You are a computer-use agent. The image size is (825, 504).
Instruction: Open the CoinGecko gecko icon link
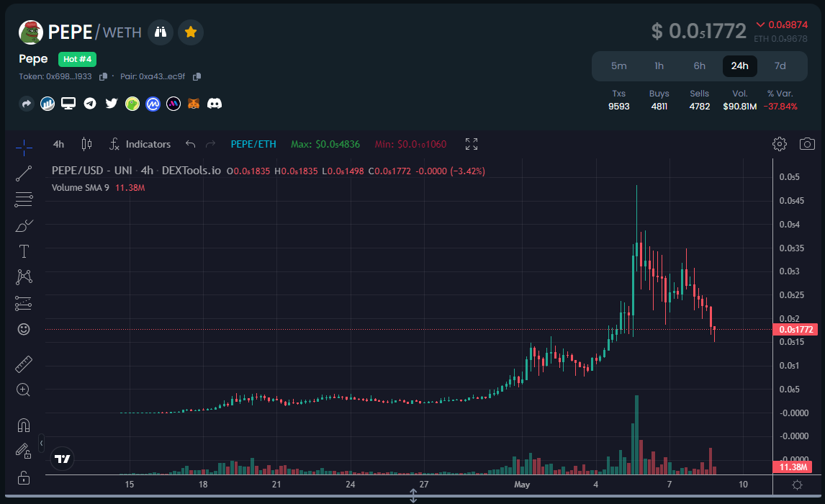pos(132,104)
